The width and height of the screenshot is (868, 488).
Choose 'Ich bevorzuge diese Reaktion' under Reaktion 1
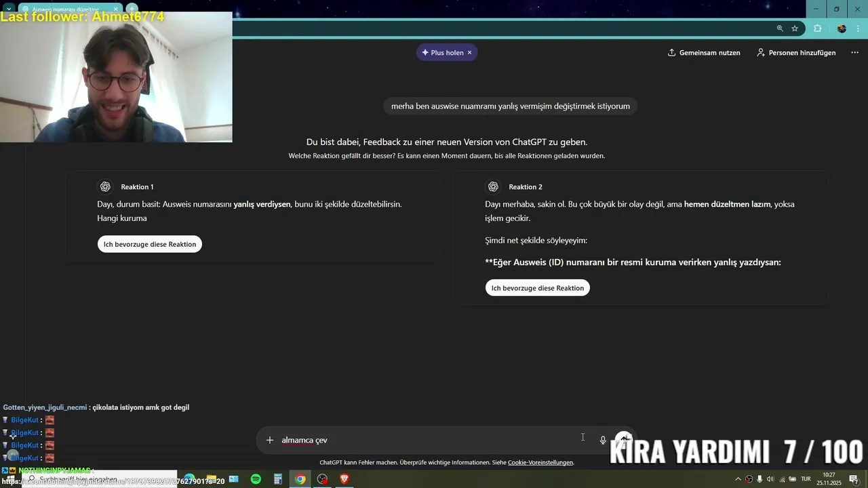pos(150,244)
